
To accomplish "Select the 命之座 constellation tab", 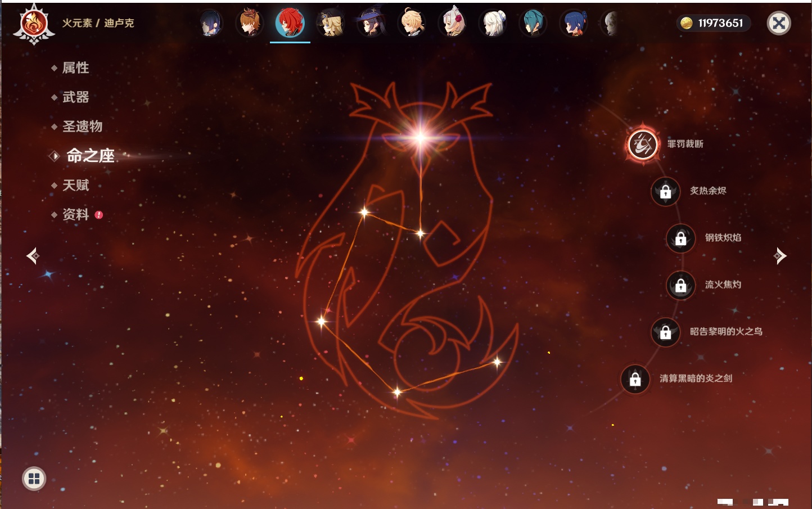I will 90,156.
